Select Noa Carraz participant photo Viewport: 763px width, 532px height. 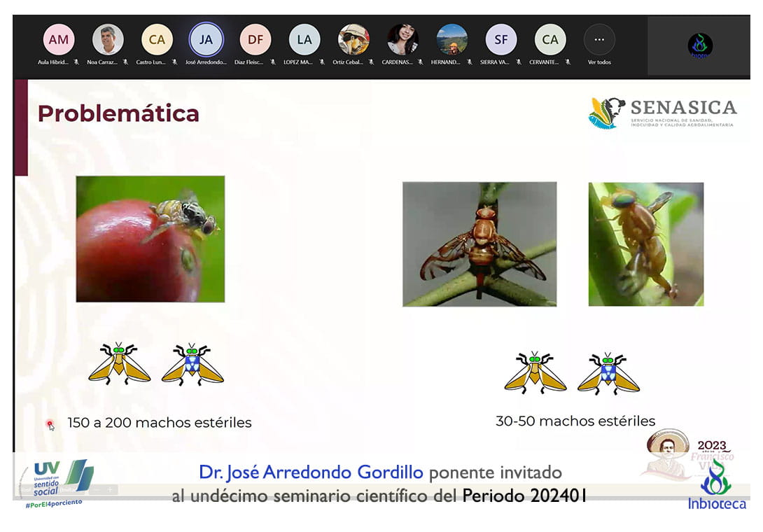[x=108, y=40]
